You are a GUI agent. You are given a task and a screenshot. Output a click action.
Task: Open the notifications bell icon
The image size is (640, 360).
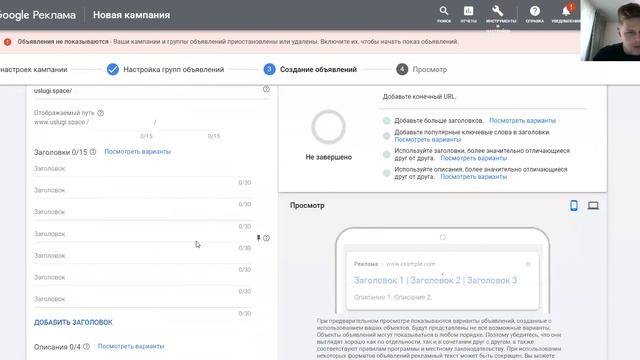pyautogui.click(x=567, y=11)
